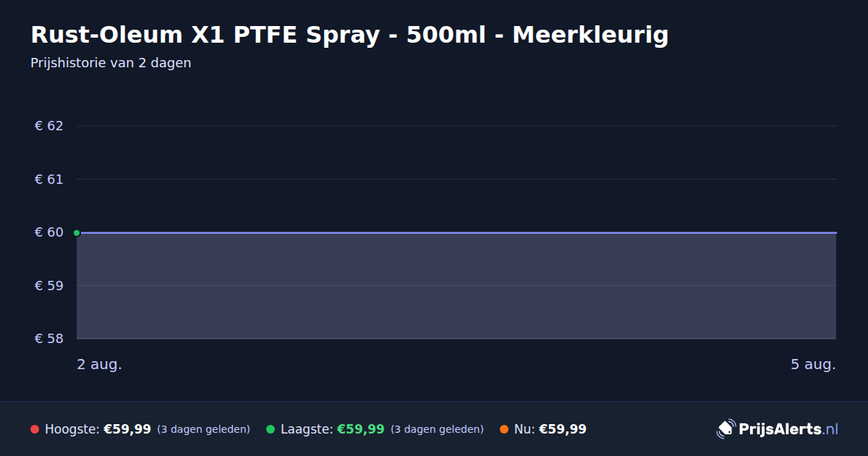Click the PrijsAlerts price tag logo icon
This screenshot has height=456, width=868.
click(726, 429)
